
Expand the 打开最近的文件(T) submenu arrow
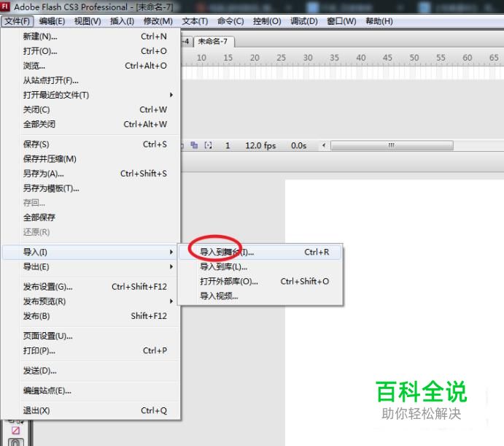coord(171,95)
